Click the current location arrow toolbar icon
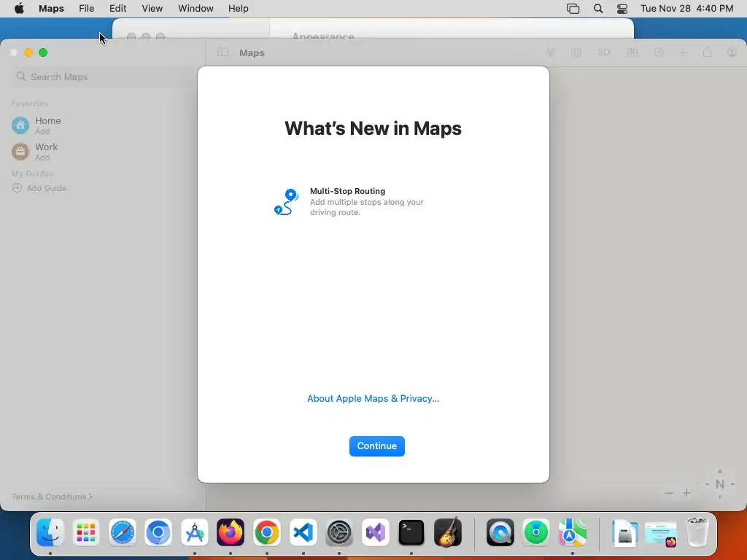747x560 pixels. 550,52
